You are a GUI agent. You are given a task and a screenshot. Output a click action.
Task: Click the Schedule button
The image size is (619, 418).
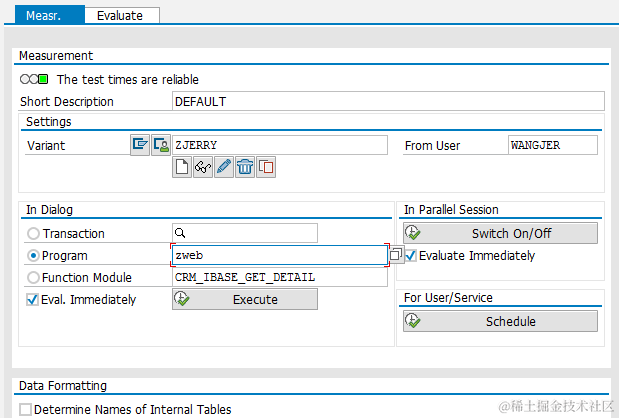(500, 321)
